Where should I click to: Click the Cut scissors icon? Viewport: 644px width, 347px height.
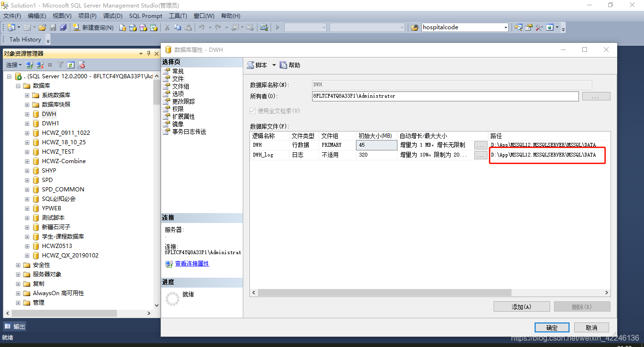point(167,27)
